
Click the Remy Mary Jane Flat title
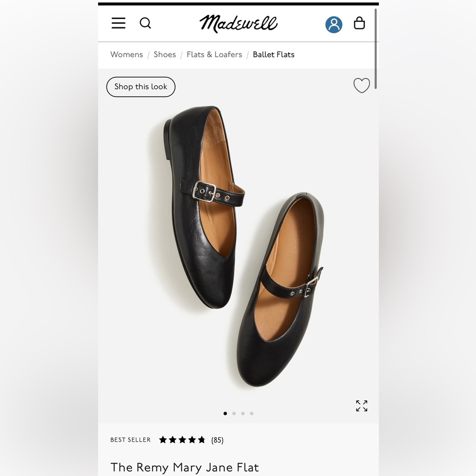184,467
